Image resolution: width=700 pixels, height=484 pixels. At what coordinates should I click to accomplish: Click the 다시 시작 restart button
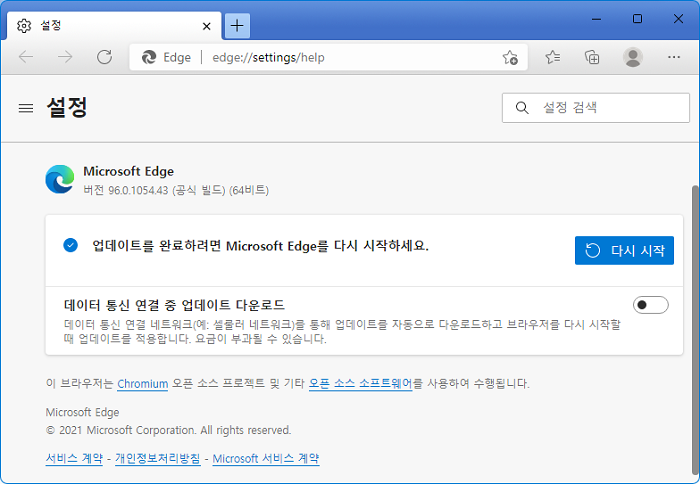pos(624,250)
